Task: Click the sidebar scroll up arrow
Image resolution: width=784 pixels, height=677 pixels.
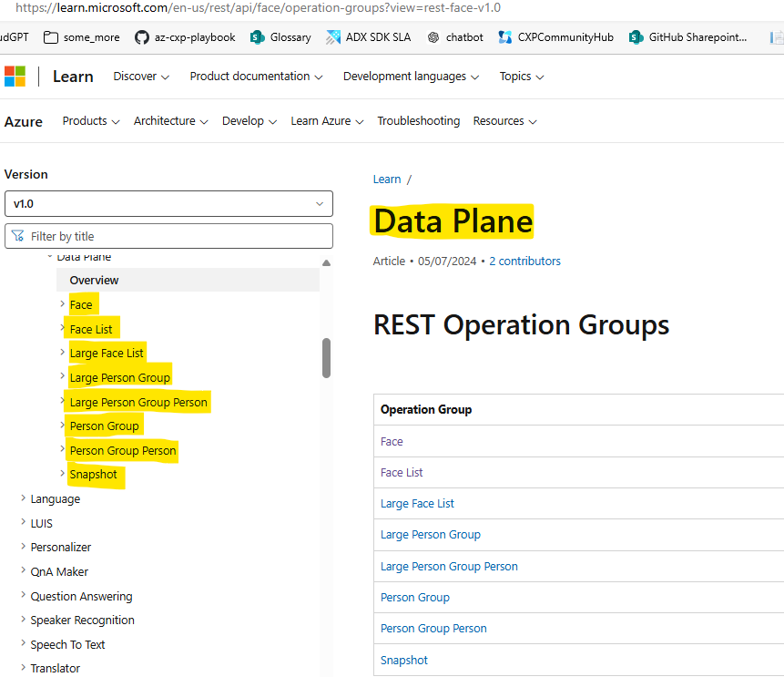Action: (327, 262)
